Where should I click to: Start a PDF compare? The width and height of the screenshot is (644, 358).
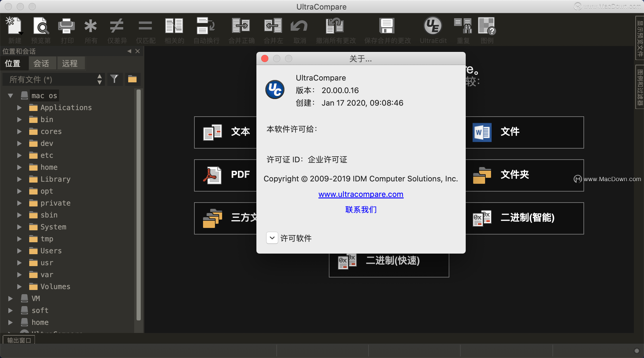coord(225,175)
